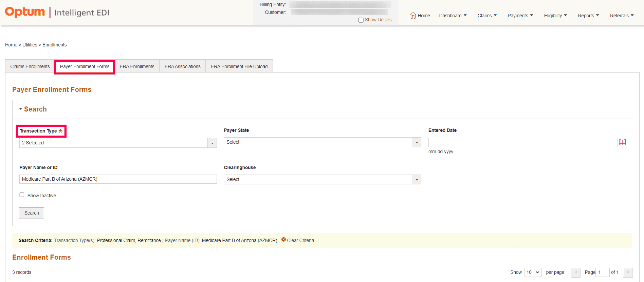Open the Payer State dropdown
Viewport: 644px width, 282px height.
coord(322,142)
